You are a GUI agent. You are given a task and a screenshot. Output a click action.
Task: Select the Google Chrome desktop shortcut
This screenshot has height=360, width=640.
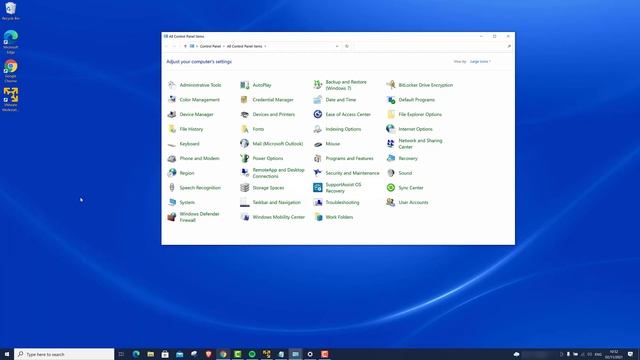click(x=11, y=71)
